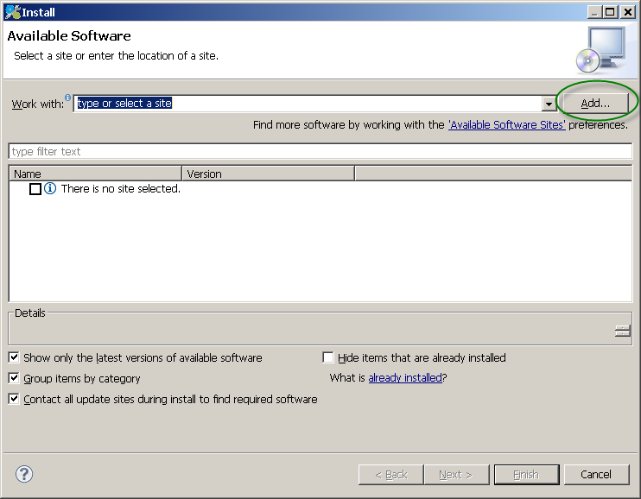Click the content assist bulb near Work with
This screenshot has height=499, width=641.
[68, 97]
